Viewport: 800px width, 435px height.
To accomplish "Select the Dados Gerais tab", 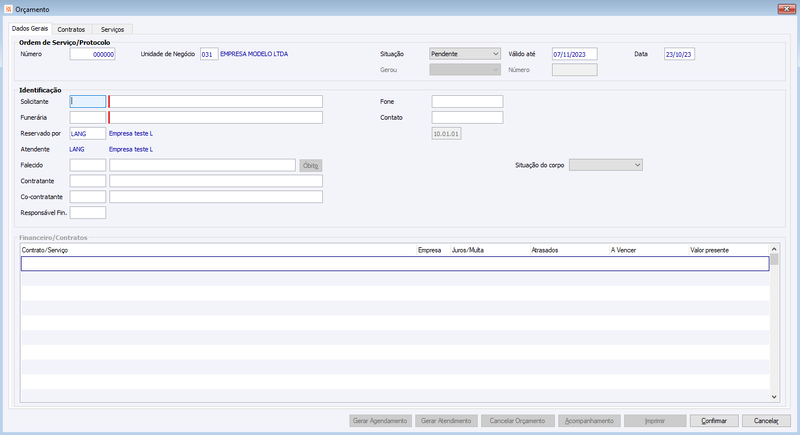I will [x=30, y=29].
